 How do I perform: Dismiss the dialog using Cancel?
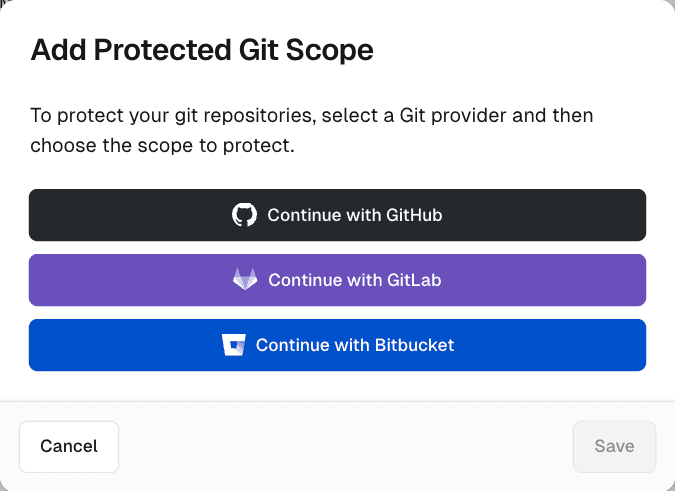pos(69,446)
